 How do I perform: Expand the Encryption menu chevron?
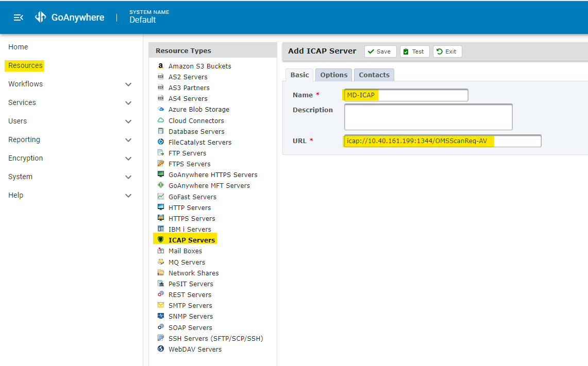[128, 159]
